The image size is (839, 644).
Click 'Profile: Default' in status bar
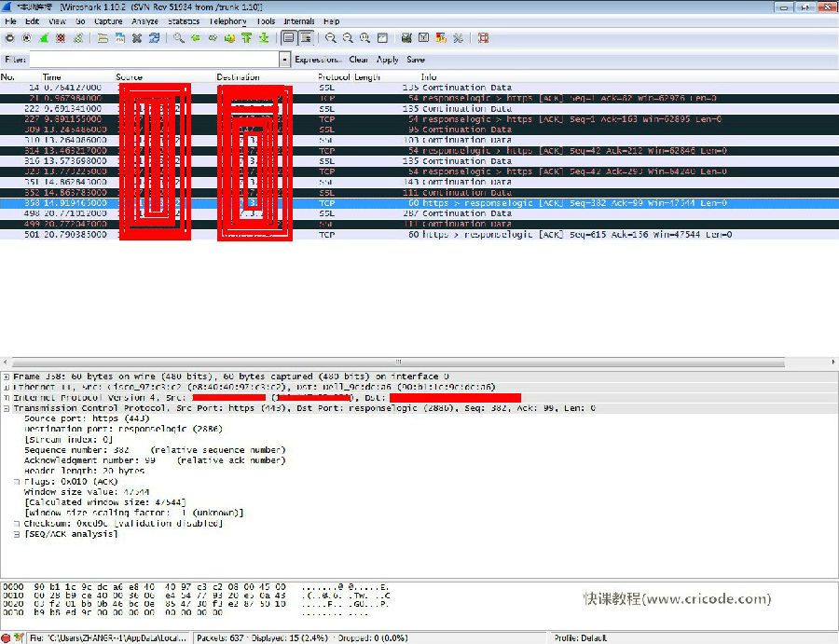581,637
